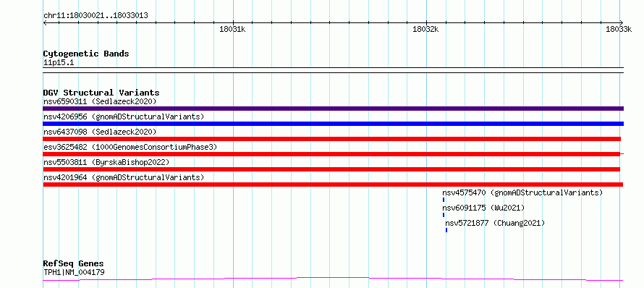644x288 pixels.
Task: Click the 11p15.1 band label
Action: point(59,63)
